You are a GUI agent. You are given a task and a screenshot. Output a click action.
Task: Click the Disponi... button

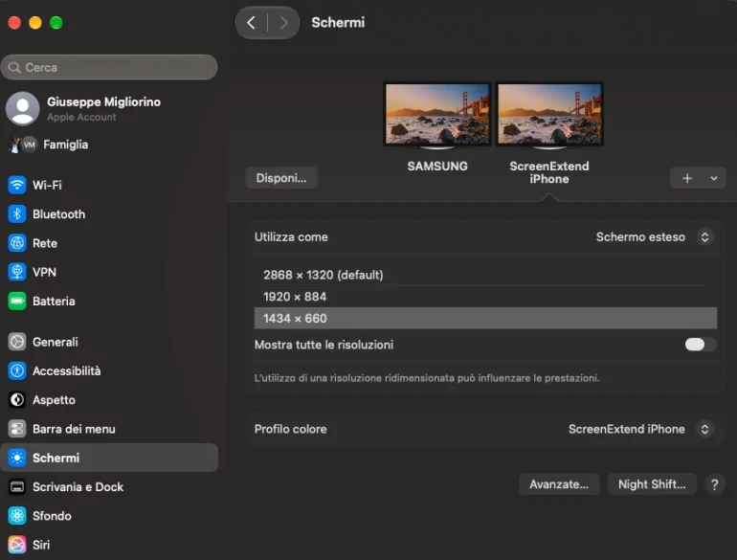click(x=281, y=178)
